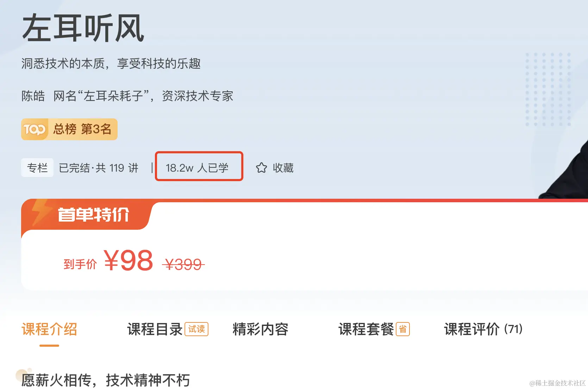View the 课程评价 (71) tab

coord(483,329)
